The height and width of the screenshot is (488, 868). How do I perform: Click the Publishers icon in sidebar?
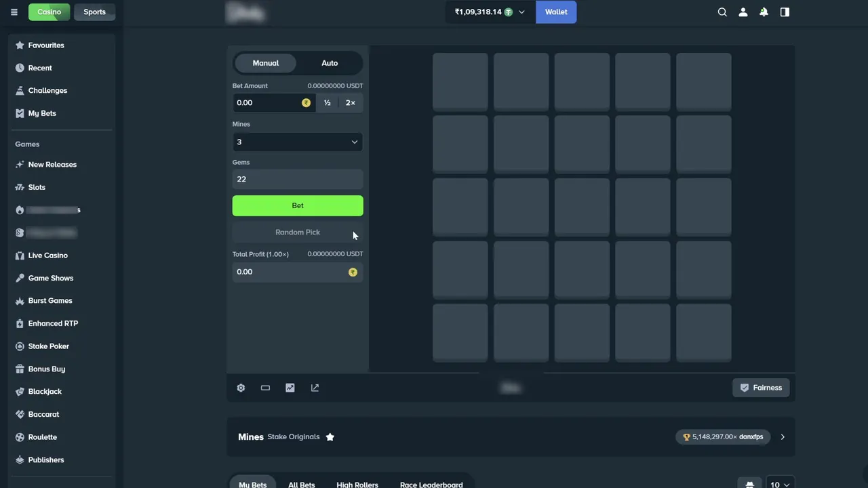(x=20, y=460)
